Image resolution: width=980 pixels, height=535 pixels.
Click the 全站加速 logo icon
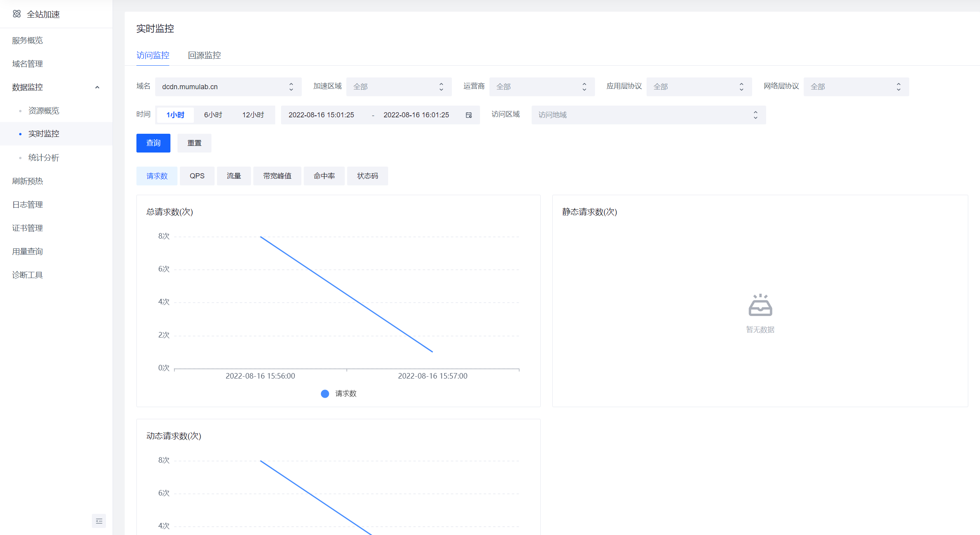[16, 14]
